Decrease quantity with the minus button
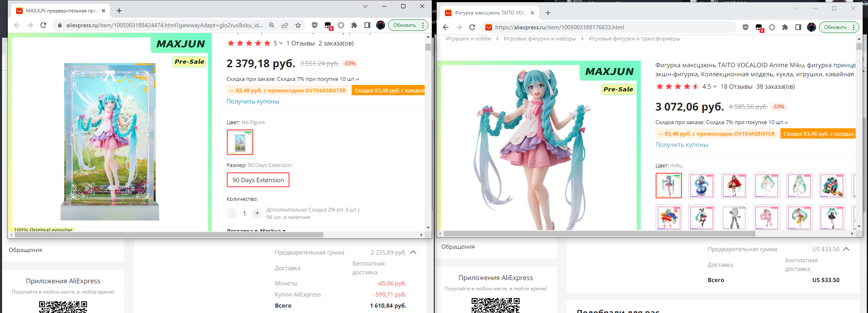Image resolution: width=868 pixels, height=313 pixels. click(x=232, y=213)
